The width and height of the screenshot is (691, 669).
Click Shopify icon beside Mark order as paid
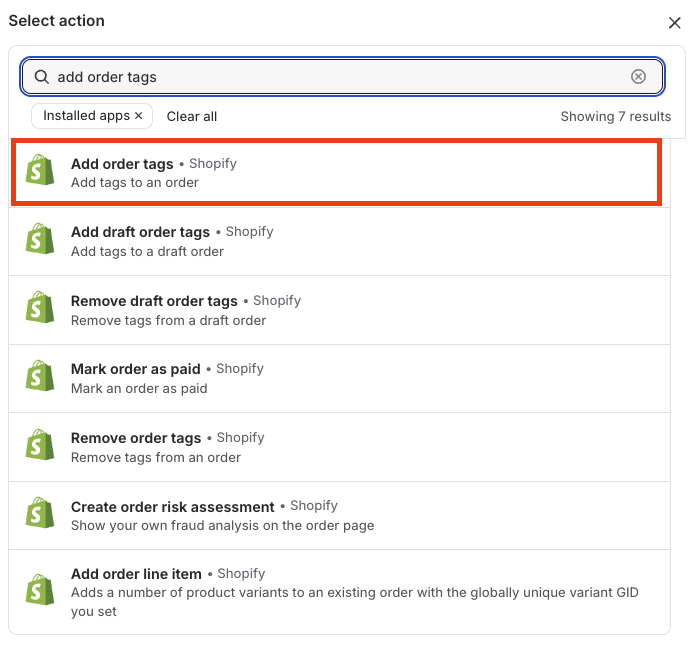40,376
